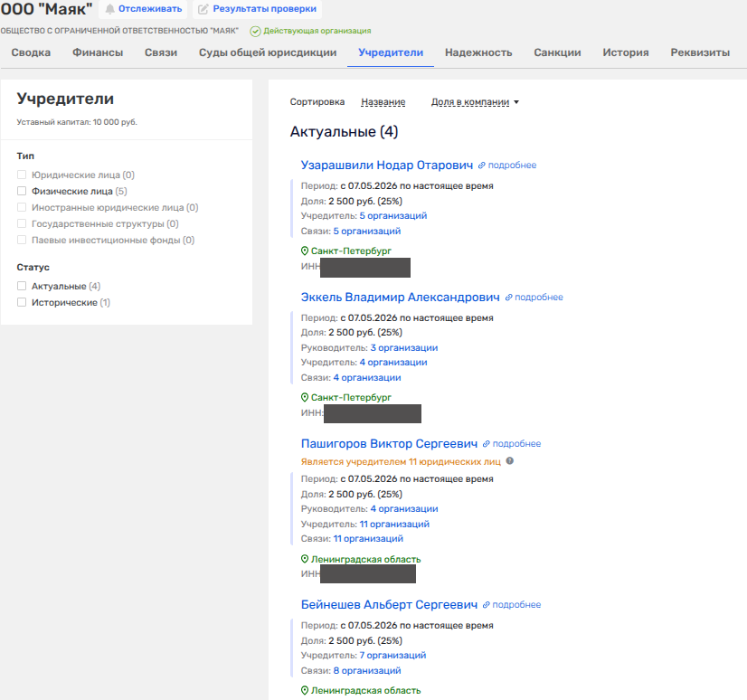Click Санкт-Петербург under Эккель card

click(351, 397)
